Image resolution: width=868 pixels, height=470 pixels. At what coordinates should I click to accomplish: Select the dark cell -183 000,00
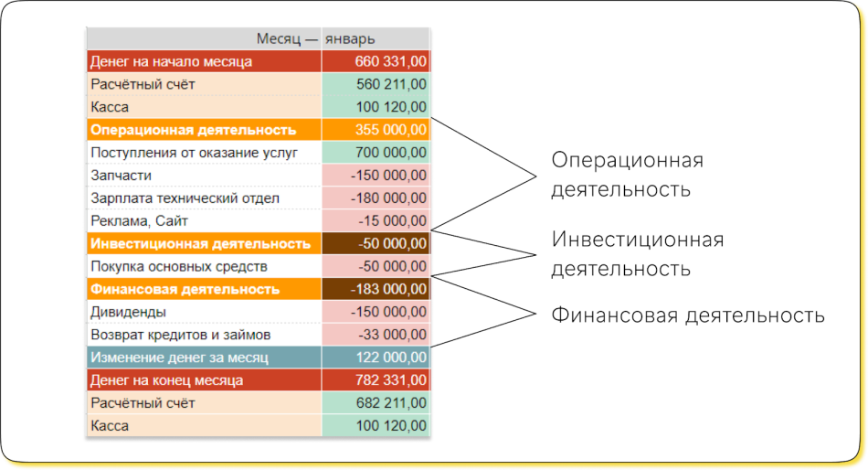pyautogui.click(x=376, y=289)
